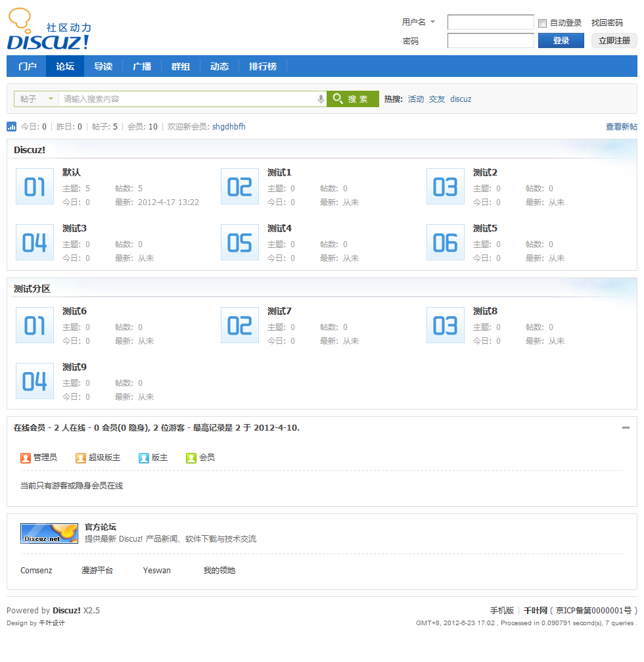
Task: Select the 论坛 navigation tab
Action: pyautogui.click(x=65, y=66)
